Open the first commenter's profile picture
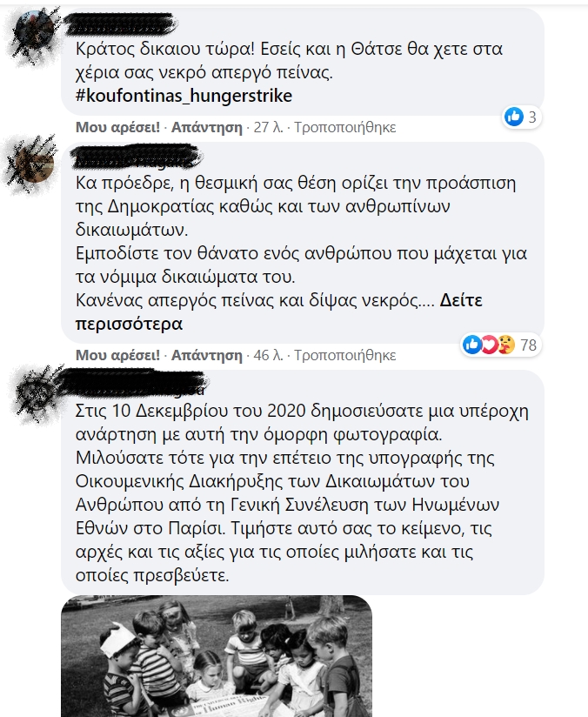This screenshot has width=588, height=717. (34, 30)
